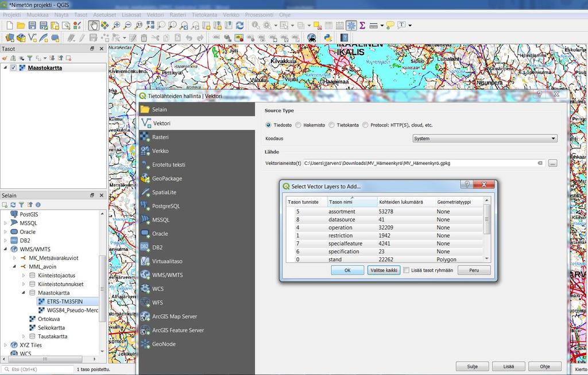Select the Rasteri source type in sidebar
Screen dimensions: 588x375
(197, 137)
